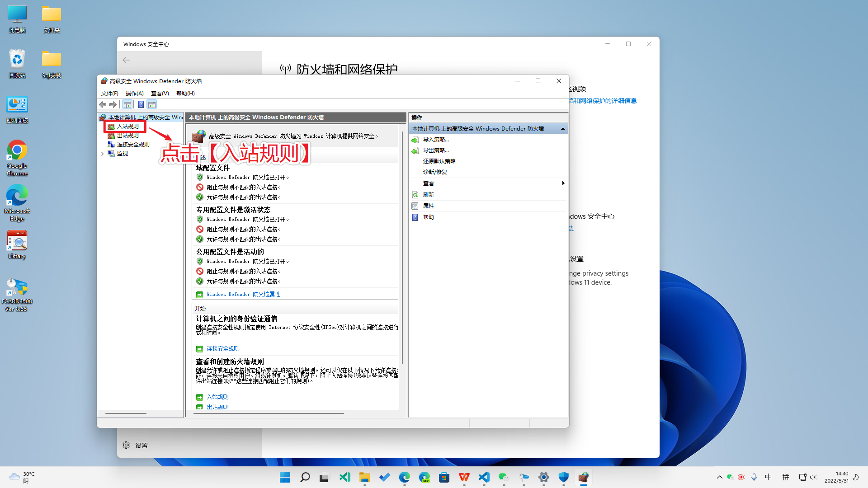868x488 pixels.
Task: Open 属性 in the actions pane
Action: 428,206
